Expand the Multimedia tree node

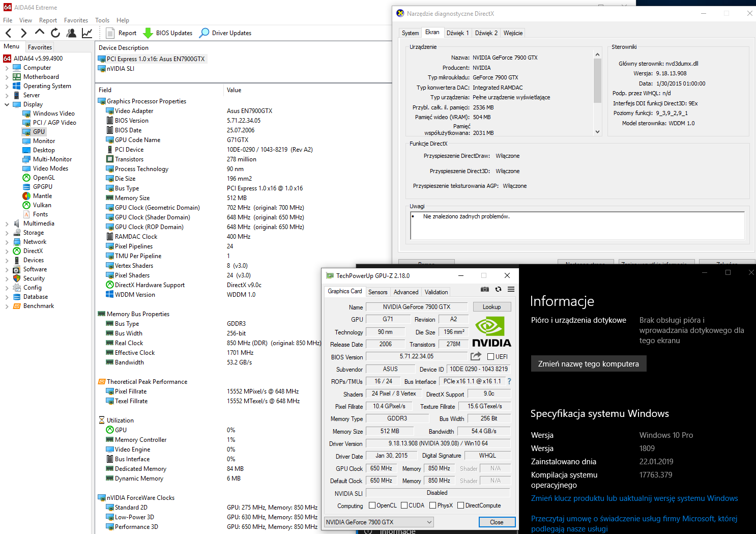7,223
